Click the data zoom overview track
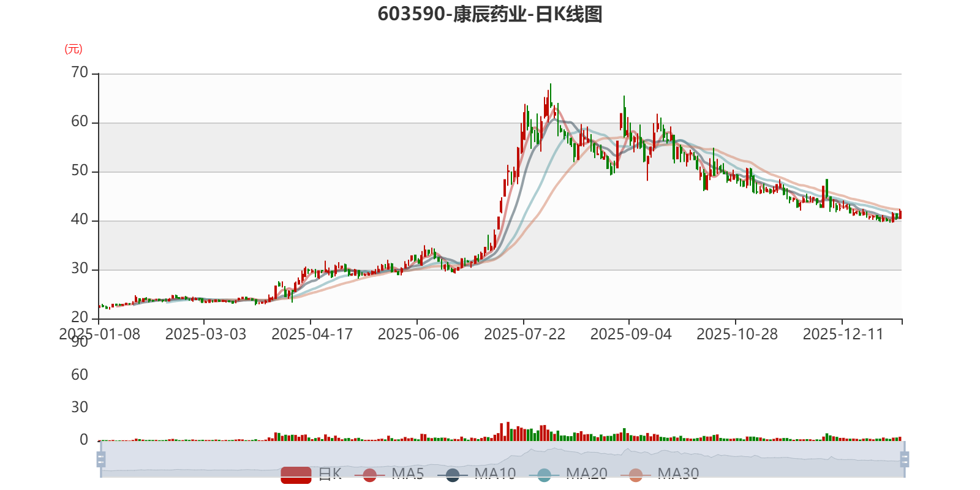The width and height of the screenshot is (980, 490). [x=502, y=459]
